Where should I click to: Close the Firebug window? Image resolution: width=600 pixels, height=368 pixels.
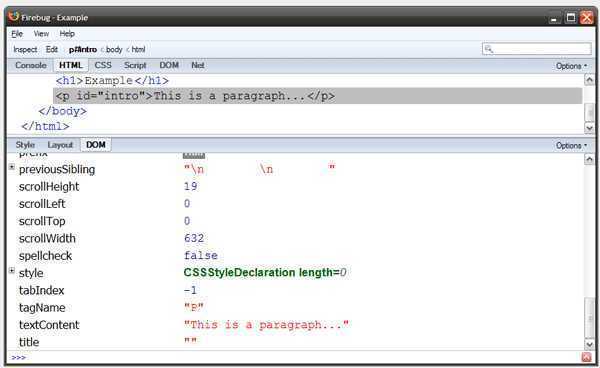coord(587,18)
